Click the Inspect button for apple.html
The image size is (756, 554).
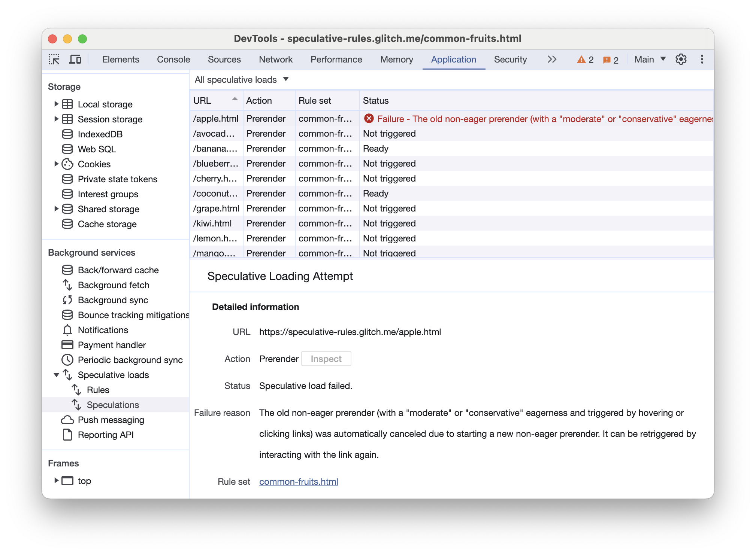(325, 359)
